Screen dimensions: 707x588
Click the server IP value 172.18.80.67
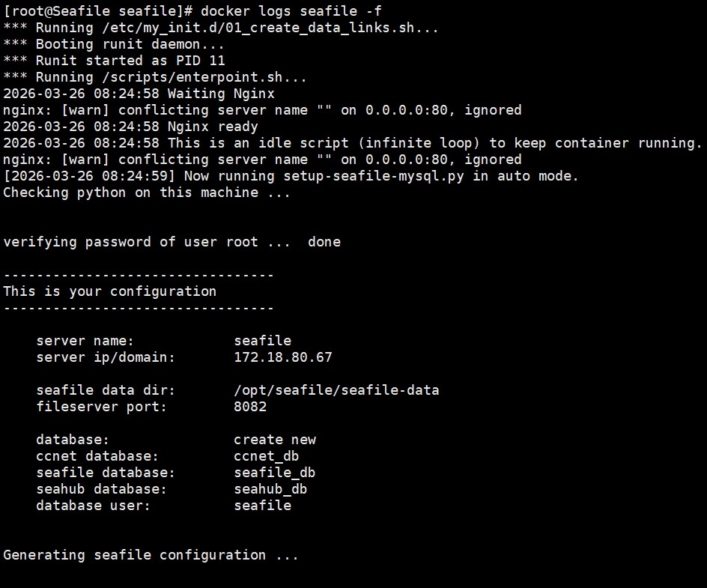(282, 357)
